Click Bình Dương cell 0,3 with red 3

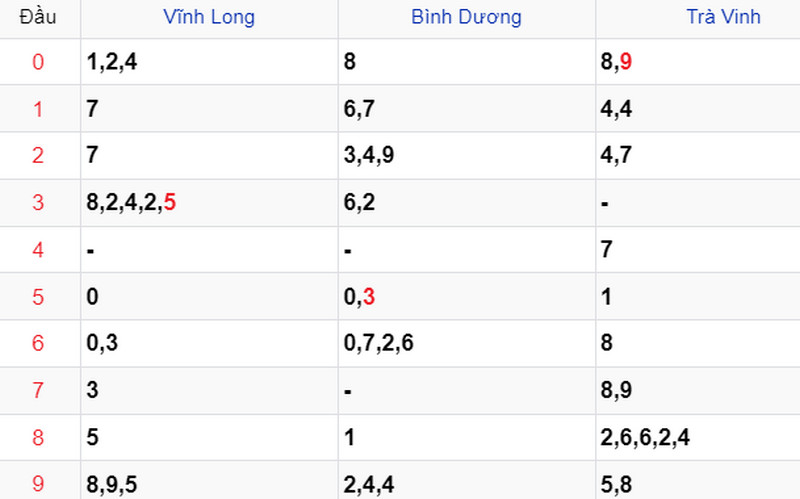(x=359, y=297)
